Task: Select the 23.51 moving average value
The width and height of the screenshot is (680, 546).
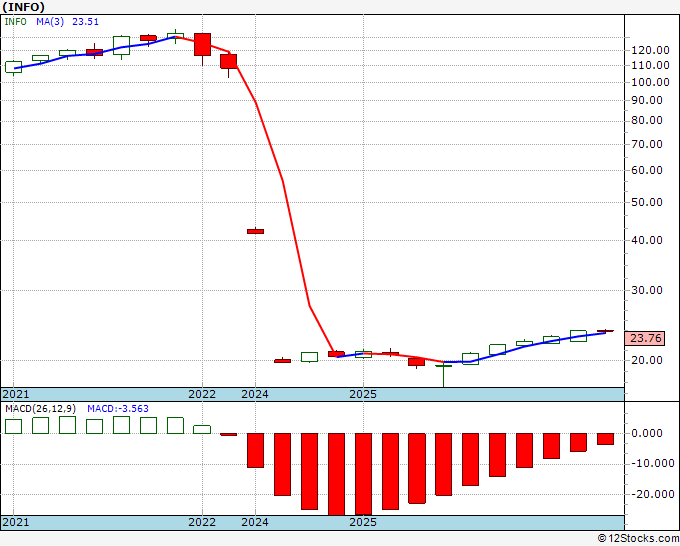Action: (85, 22)
